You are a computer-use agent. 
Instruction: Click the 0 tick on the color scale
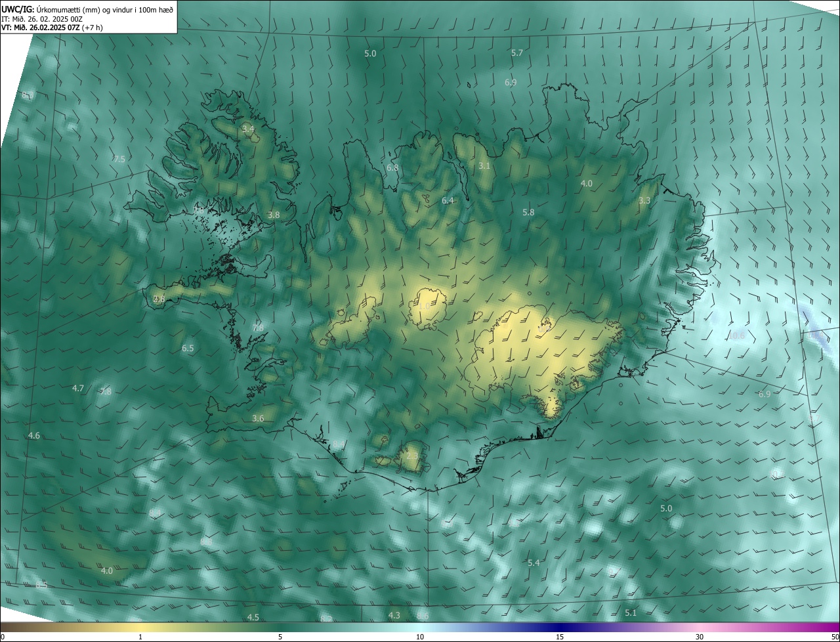tap(3, 637)
